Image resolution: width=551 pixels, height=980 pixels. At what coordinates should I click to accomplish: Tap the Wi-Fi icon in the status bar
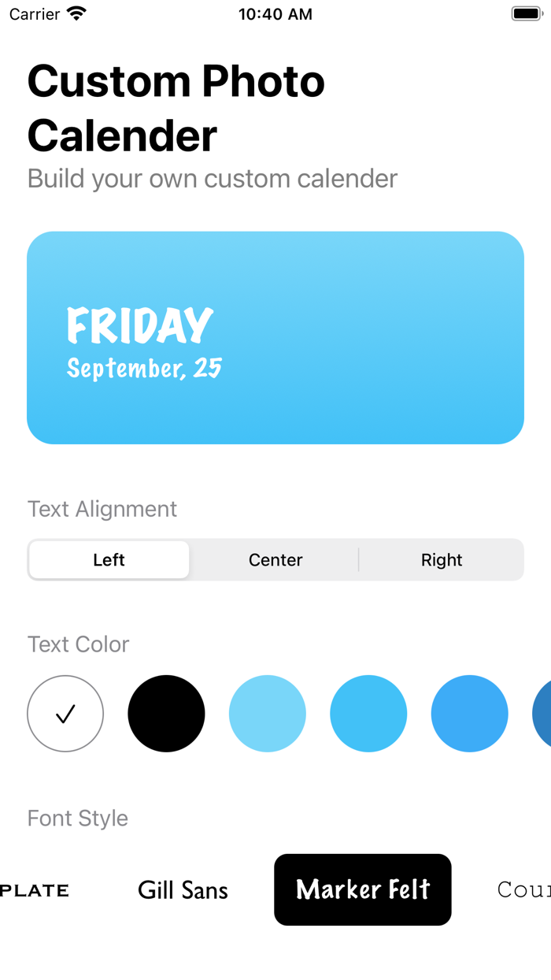(x=73, y=13)
